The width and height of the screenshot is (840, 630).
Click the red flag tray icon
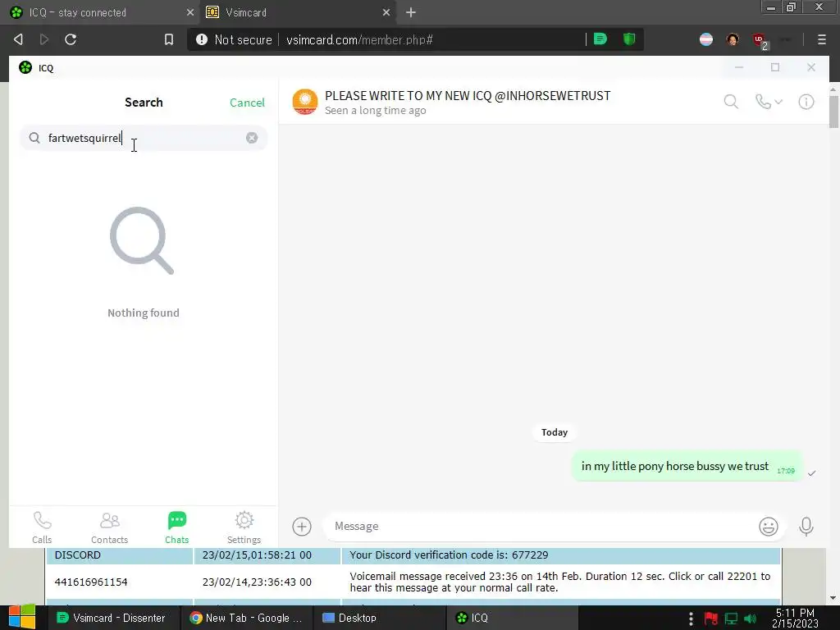coord(710,619)
